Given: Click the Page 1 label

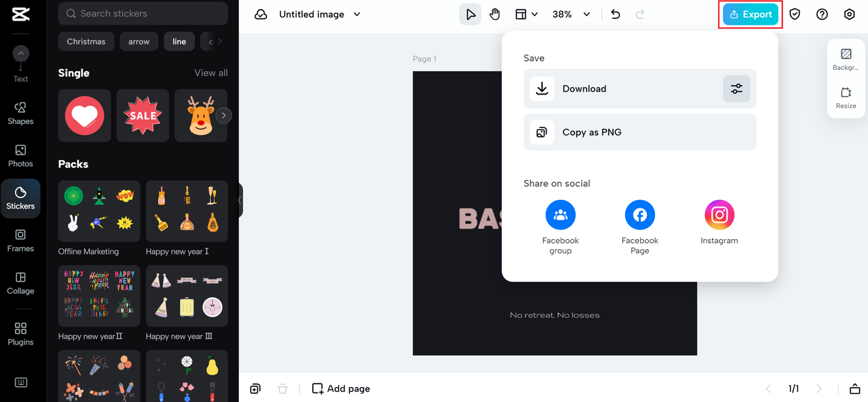Looking at the screenshot, I should [x=424, y=59].
